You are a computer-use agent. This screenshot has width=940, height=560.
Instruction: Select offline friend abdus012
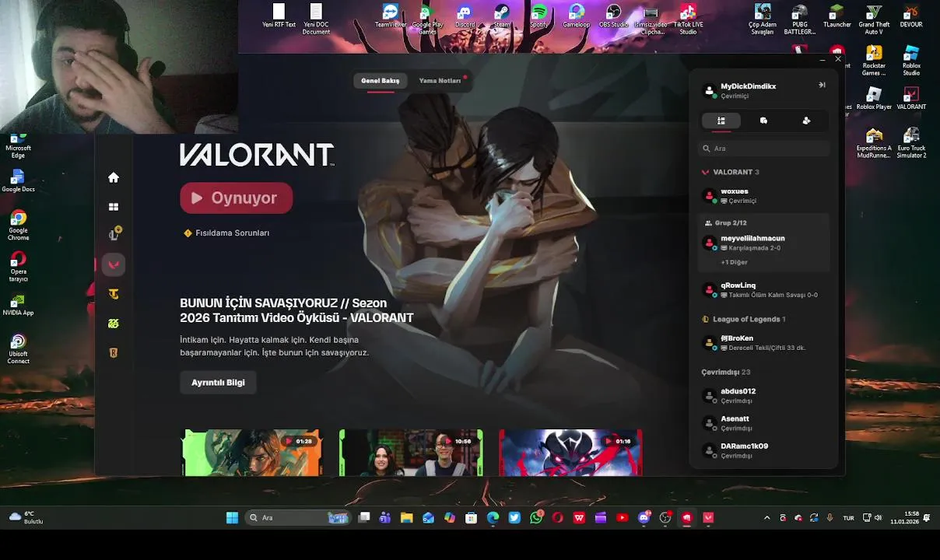pyautogui.click(x=764, y=396)
